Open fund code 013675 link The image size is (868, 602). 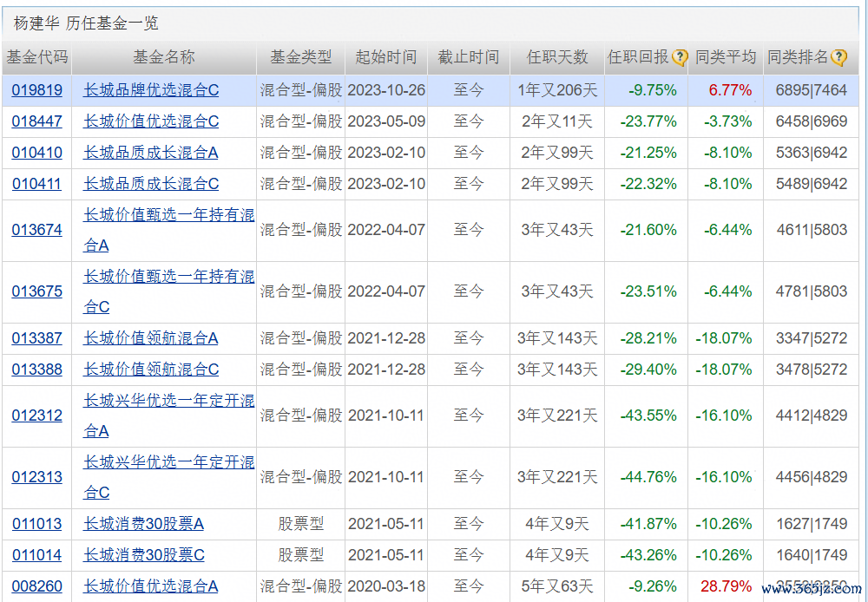pos(37,291)
